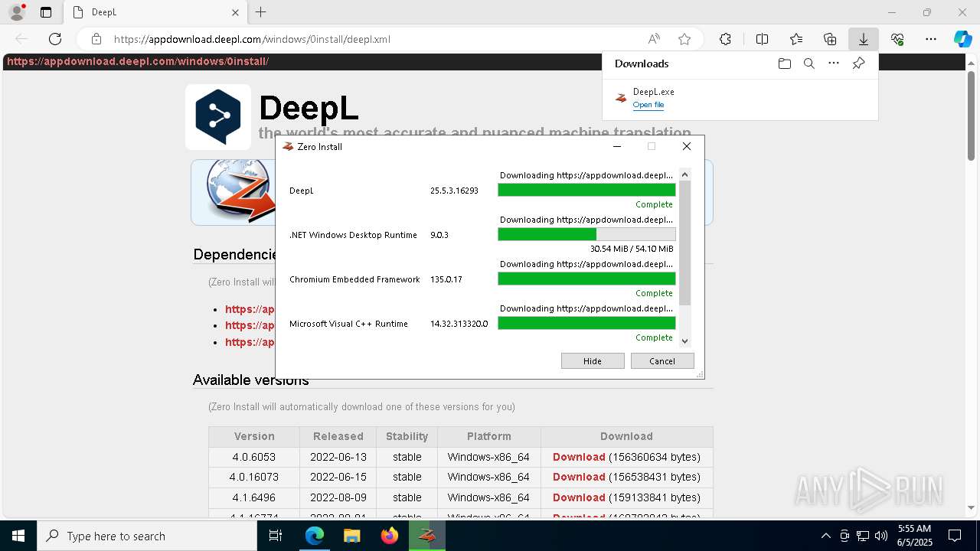This screenshot has width=980, height=551.
Task: Click the taskbar search box
Action: click(147, 536)
